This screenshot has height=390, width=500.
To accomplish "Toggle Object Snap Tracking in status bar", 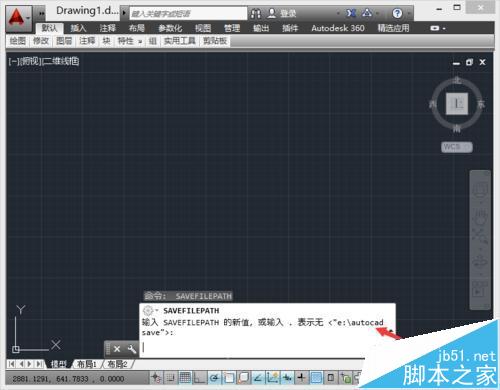I will 258,378.
